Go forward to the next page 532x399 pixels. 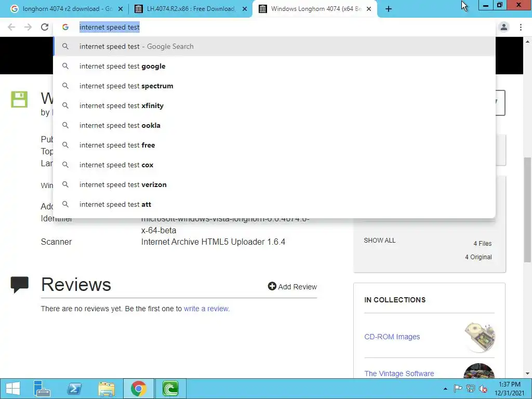(x=28, y=27)
